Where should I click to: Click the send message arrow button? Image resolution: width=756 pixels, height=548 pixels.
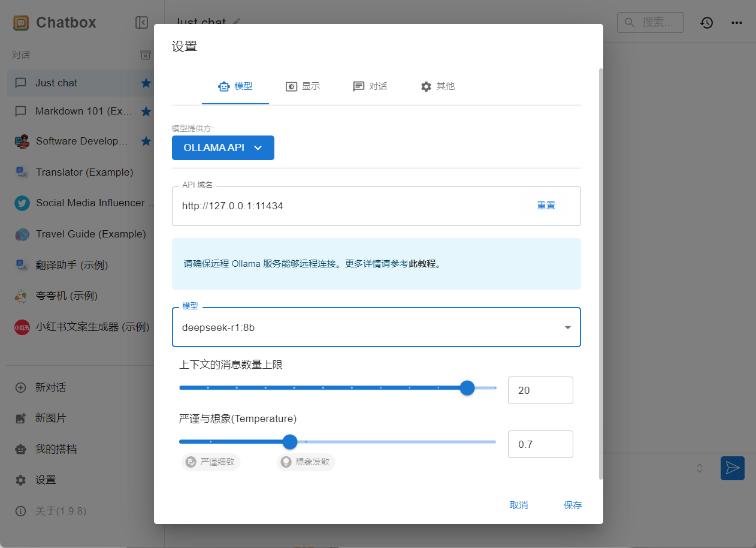(732, 468)
